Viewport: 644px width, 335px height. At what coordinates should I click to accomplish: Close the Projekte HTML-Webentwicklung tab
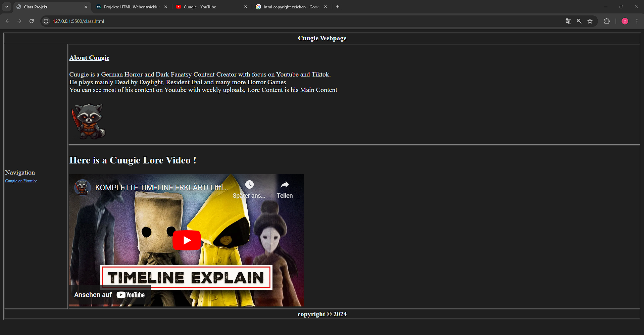tap(166, 7)
